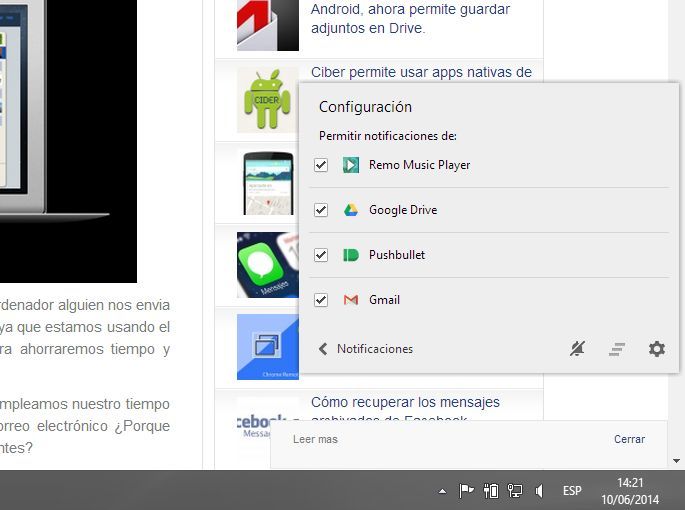Image resolution: width=685 pixels, height=510 pixels.
Task: Select the 'Gmail' label
Action: [384, 300]
